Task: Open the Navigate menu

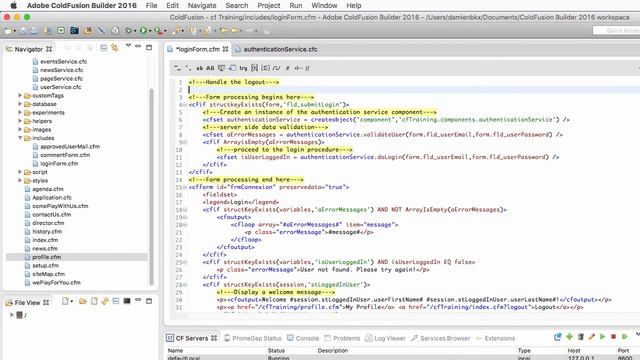Action: point(202,6)
